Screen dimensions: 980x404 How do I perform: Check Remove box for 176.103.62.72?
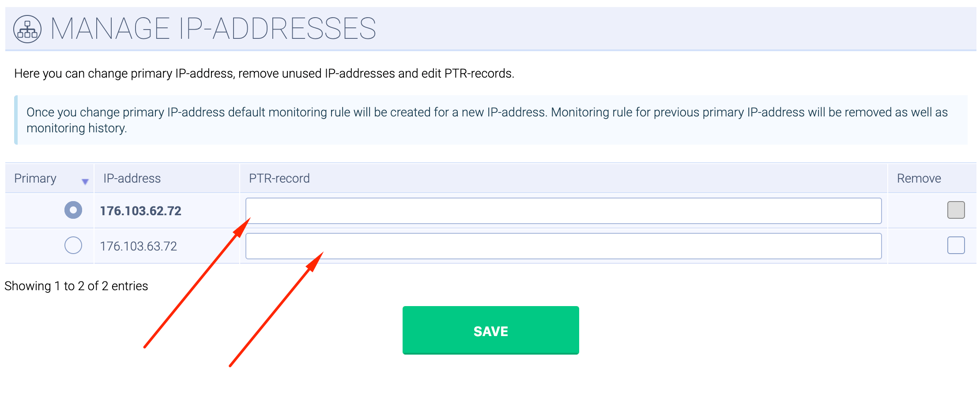956,210
